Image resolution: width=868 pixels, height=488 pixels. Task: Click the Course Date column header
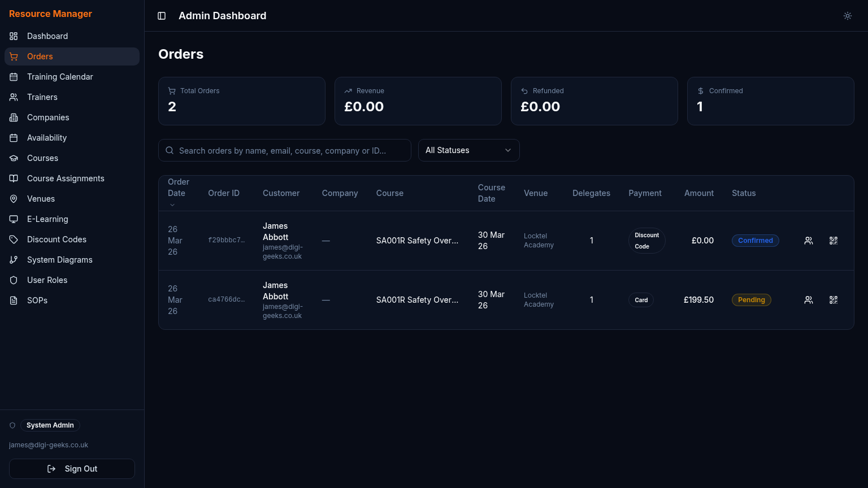coord(492,193)
